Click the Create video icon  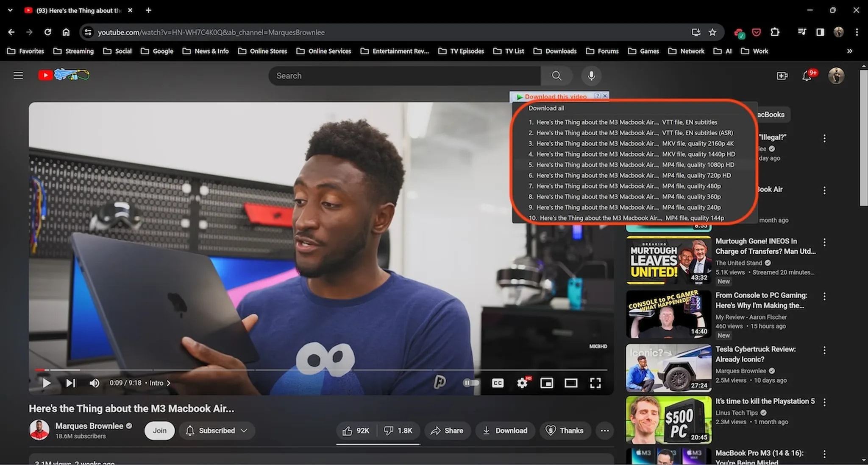(x=782, y=76)
